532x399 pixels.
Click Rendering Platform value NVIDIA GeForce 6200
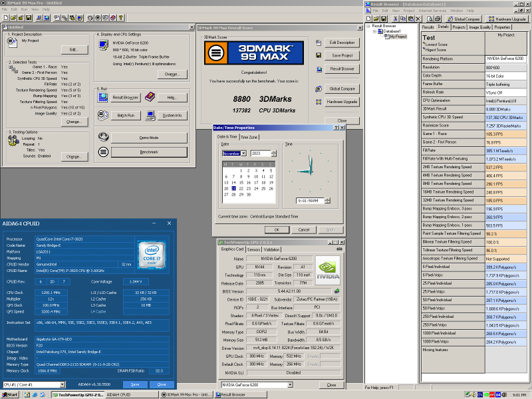coord(506,59)
